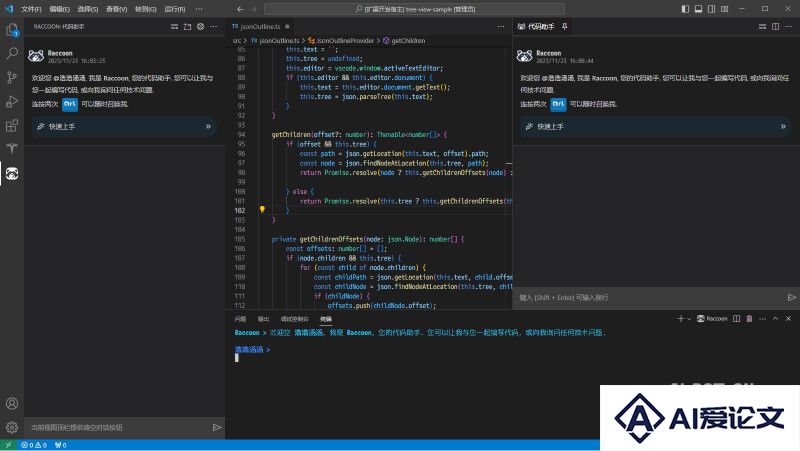Click src breadcrumb segment
The width and height of the screenshot is (800, 451).
click(x=237, y=41)
